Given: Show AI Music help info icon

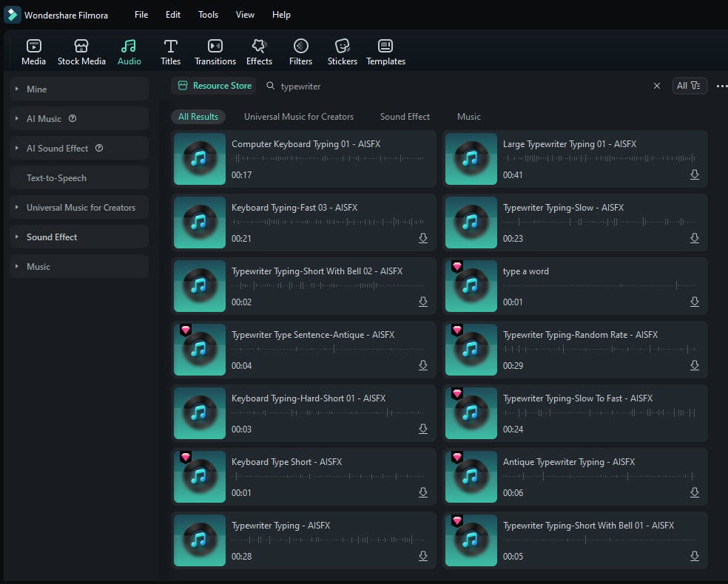Looking at the screenshot, I should coord(73,118).
